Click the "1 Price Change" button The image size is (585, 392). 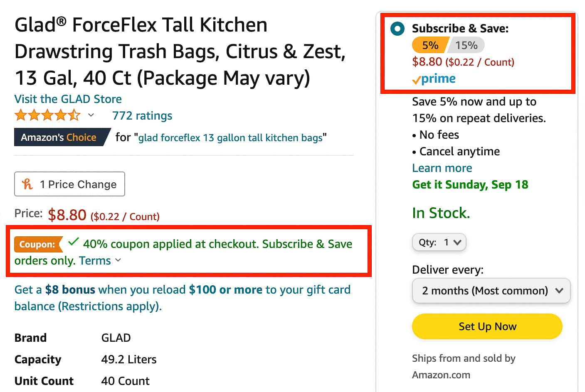click(69, 184)
